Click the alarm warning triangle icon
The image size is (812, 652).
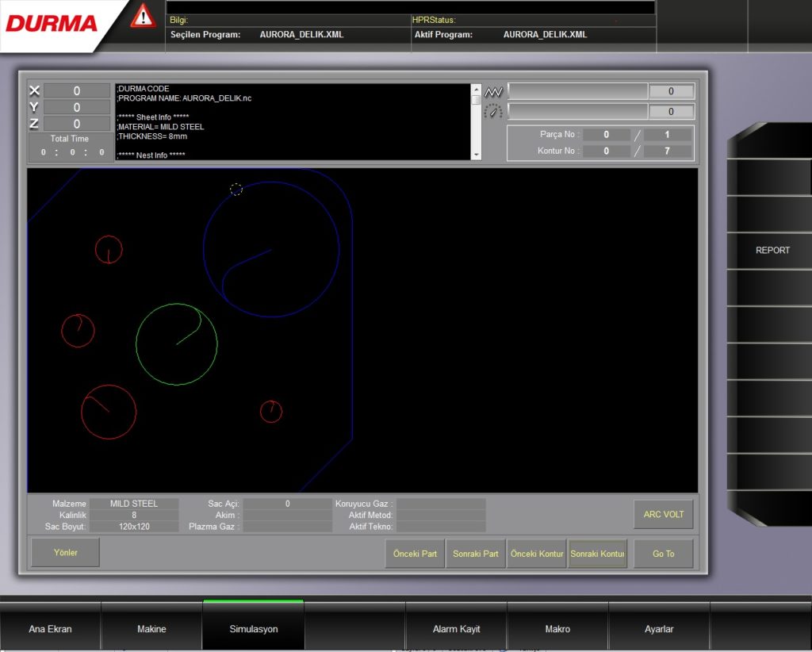(x=143, y=16)
